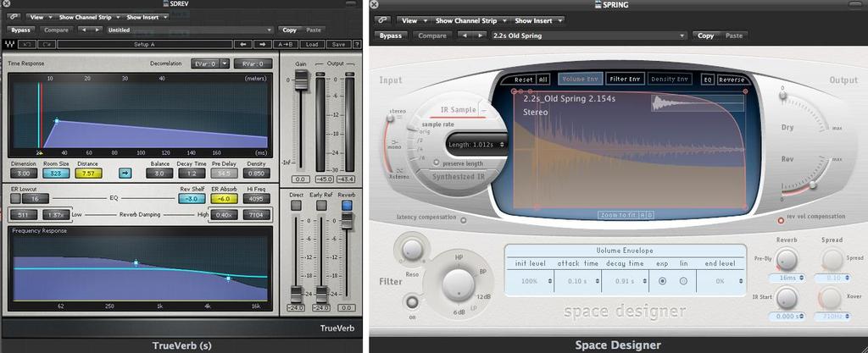Image resolution: width=868 pixels, height=353 pixels.
Task: Click blue link arrow beside Distance
Action: 125,174
